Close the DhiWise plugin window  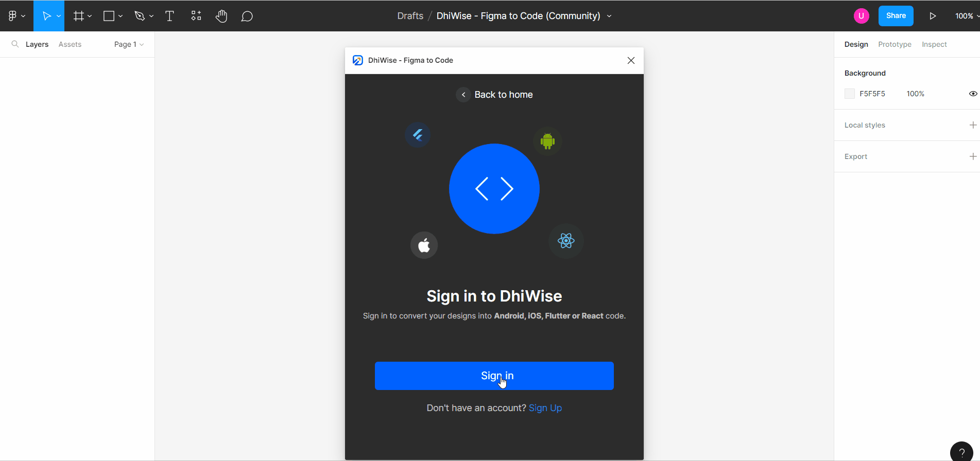click(631, 60)
